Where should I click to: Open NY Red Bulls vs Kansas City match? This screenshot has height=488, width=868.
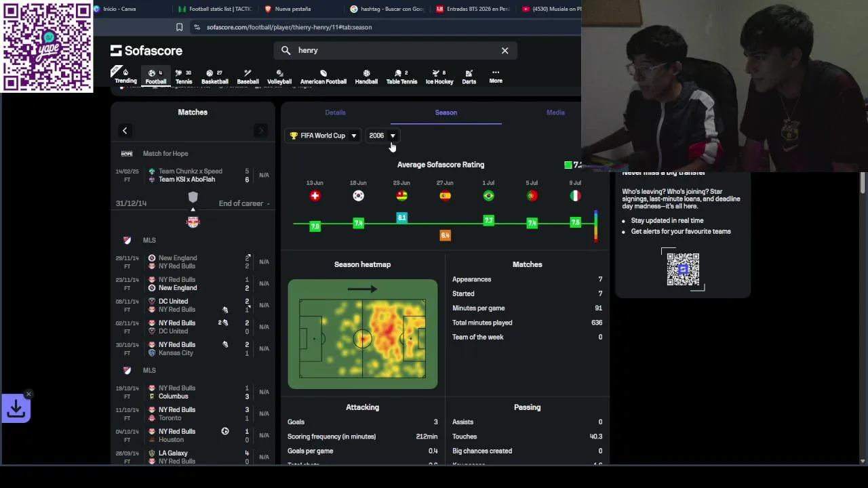point(193,348)
